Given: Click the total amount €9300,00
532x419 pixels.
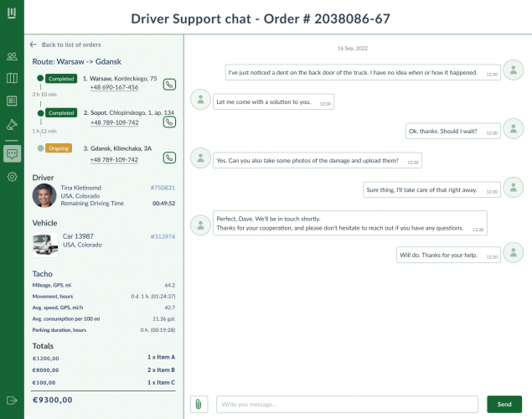Looking at the screenshot, I should click(x=53, y=400).
